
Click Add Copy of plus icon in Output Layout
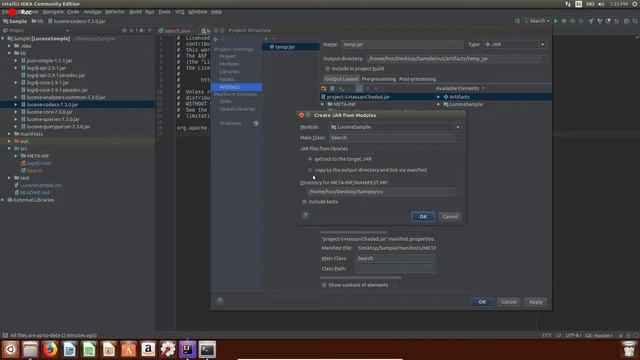341,88
